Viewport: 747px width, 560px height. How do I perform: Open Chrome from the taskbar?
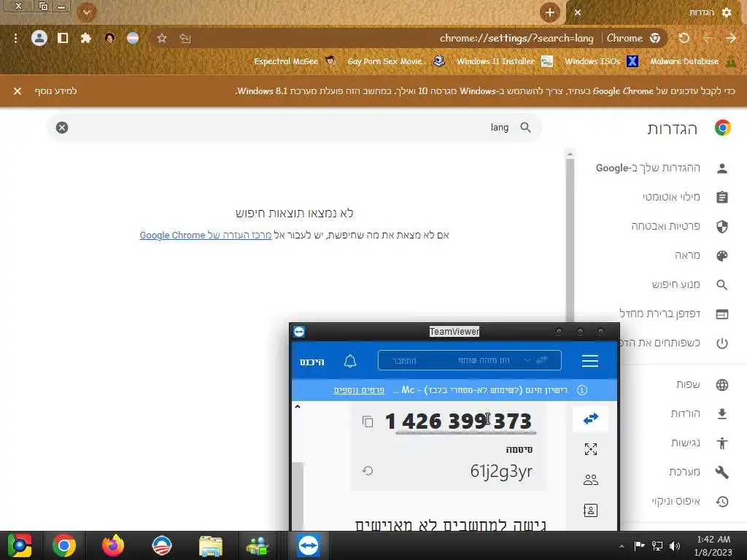pyautogui.click(x=64, y=545)
